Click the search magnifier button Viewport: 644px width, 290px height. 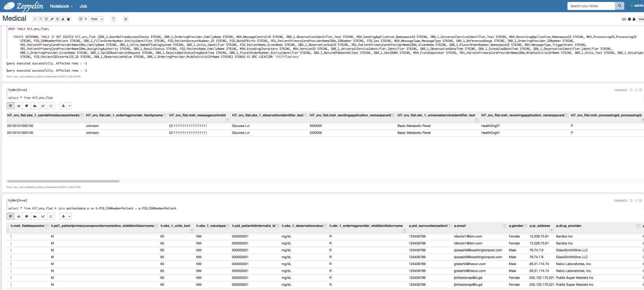click(619, 6)
